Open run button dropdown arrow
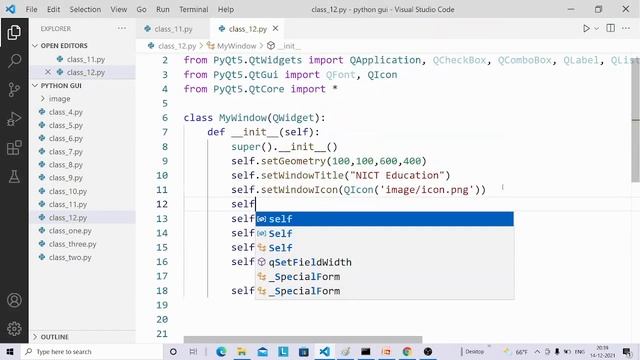The width and height of the screenshot is (640, 360). click(596, 28)
